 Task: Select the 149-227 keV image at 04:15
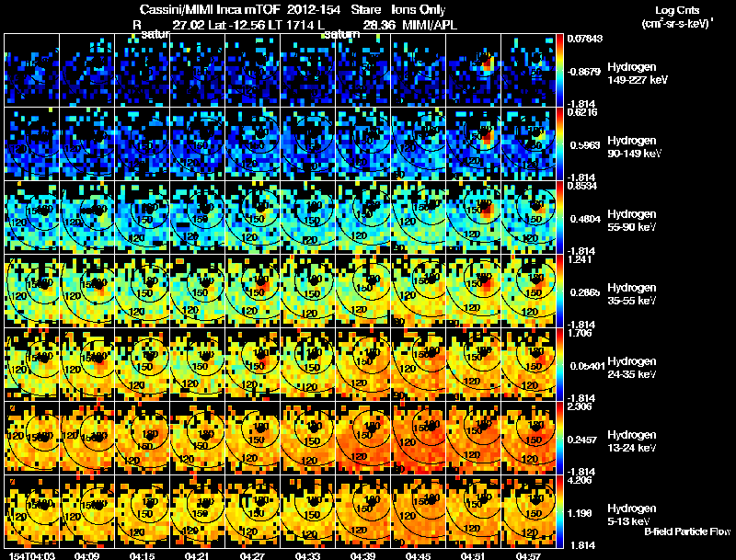pyautogui.click(x=143, y=70)
